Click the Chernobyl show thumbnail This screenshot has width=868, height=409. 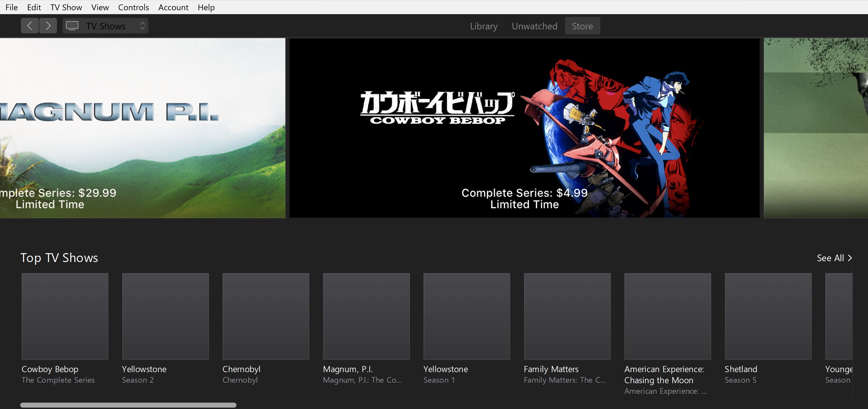[x=265, y=316]
